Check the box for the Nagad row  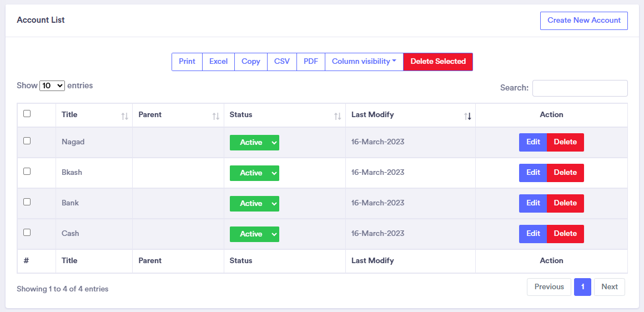point(27,141)
